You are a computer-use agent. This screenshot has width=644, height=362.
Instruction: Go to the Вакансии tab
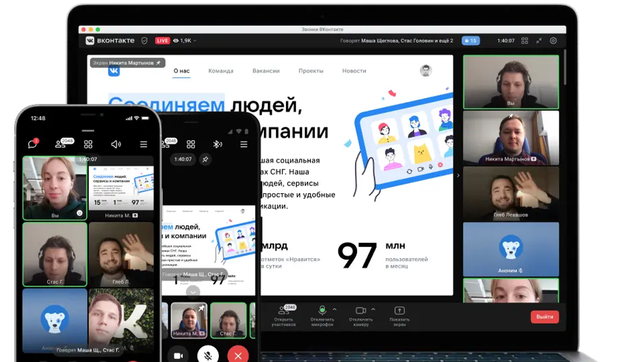[266, 71]
